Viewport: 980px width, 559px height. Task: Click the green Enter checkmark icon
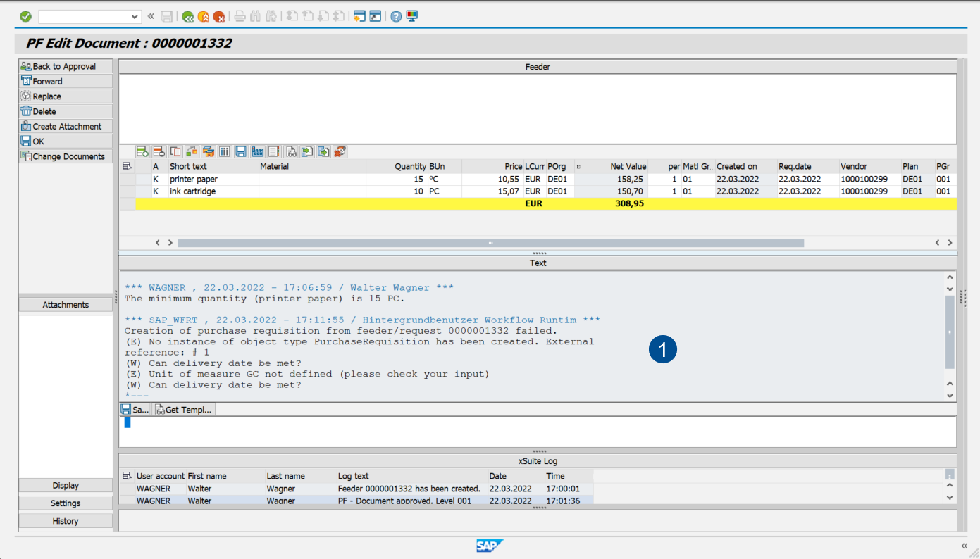click(x=25, y=15)
